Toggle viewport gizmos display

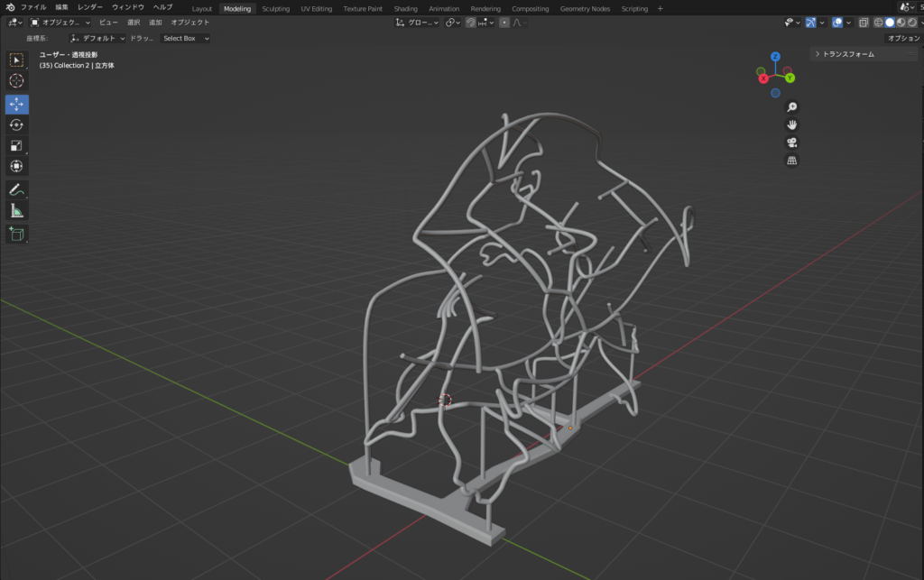pyautogui.click(x=811, y=23)
